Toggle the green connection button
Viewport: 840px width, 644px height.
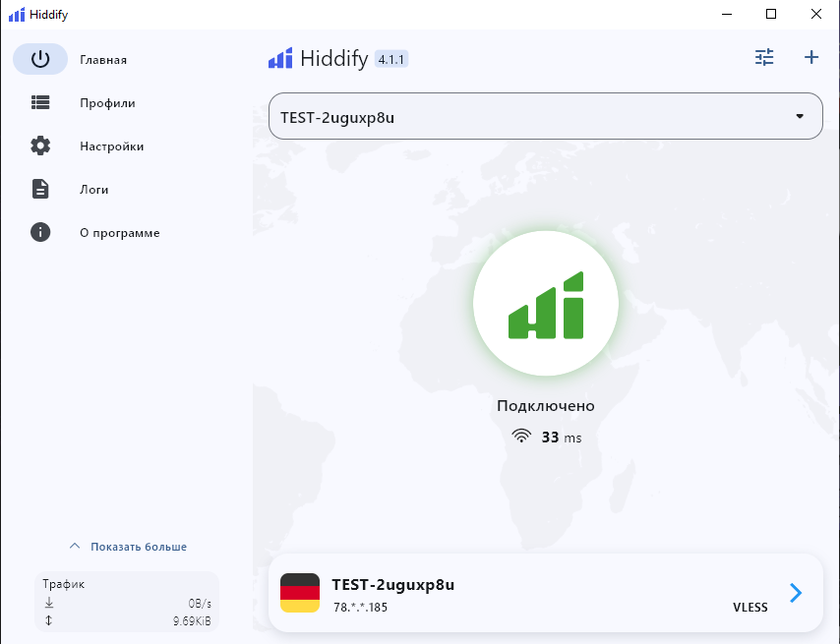pos(546,304)
